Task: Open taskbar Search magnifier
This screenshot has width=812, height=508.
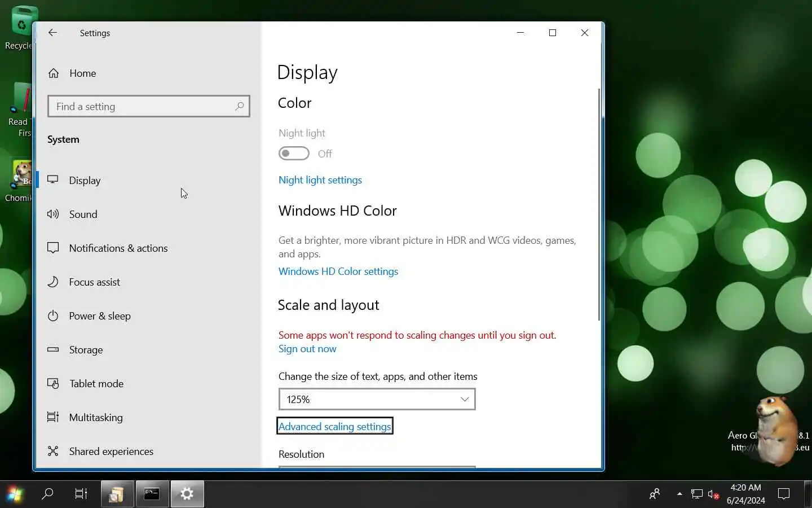Action: [48, 494]
